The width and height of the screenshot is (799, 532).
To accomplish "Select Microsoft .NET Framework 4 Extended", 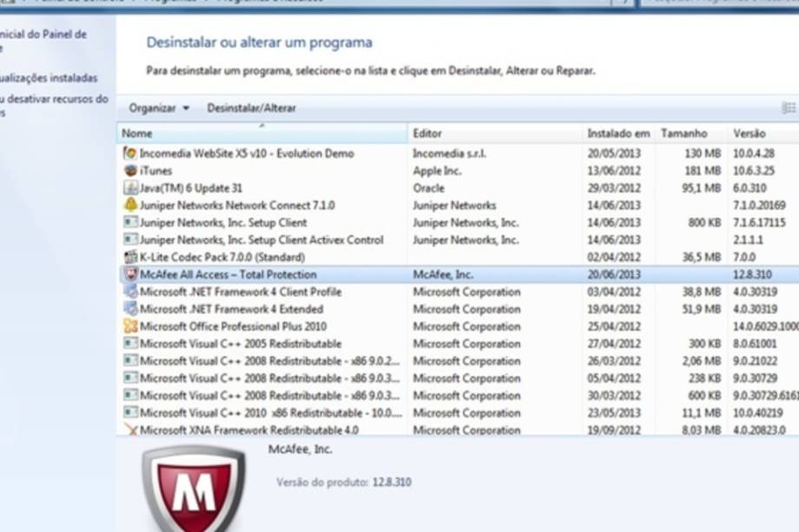I will 459,309.
